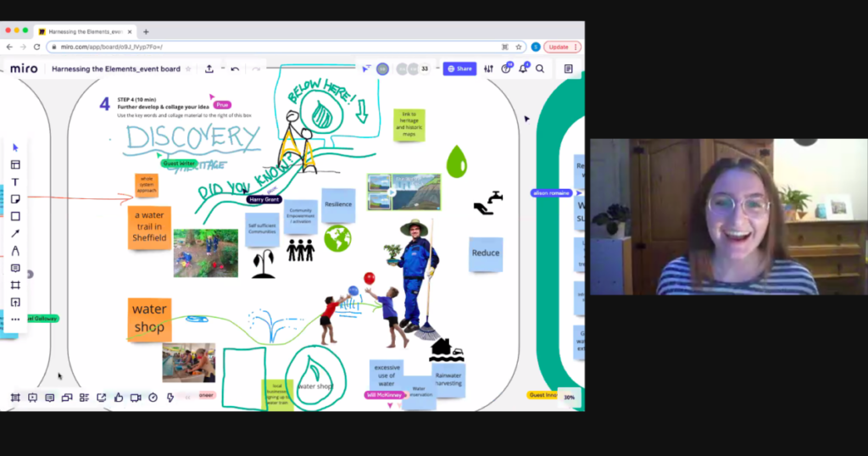Select the 'excessive use of water' sticky note
Image resolution: width=868 pixels, height=456 pixels.
tap(387, 375)
